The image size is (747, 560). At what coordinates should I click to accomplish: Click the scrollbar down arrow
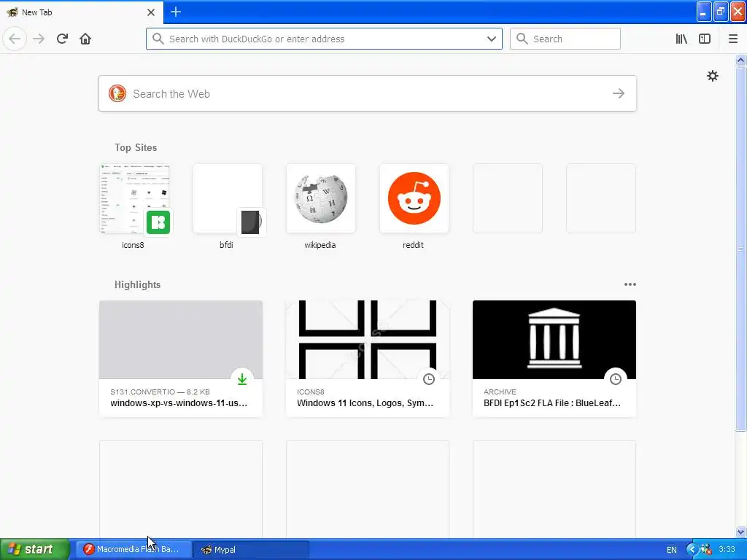pyautogui.click(x=740, y=532)
